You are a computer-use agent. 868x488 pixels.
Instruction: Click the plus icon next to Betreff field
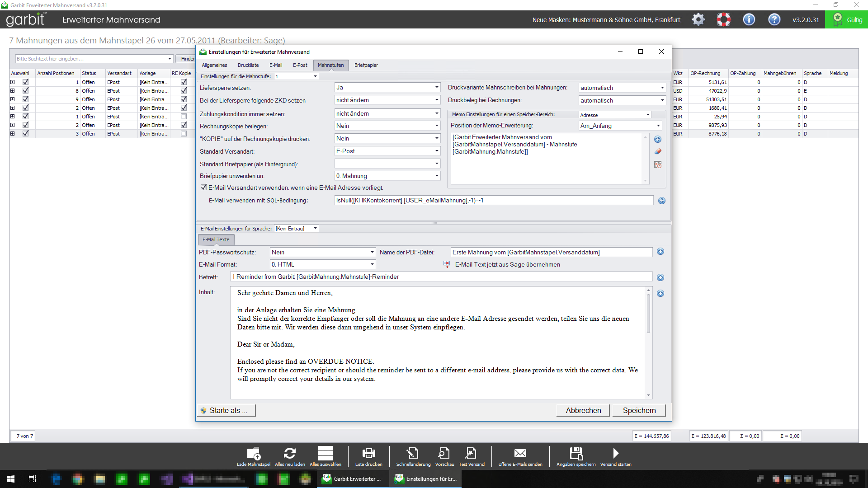pyautogui.click(x=660, y=277)
